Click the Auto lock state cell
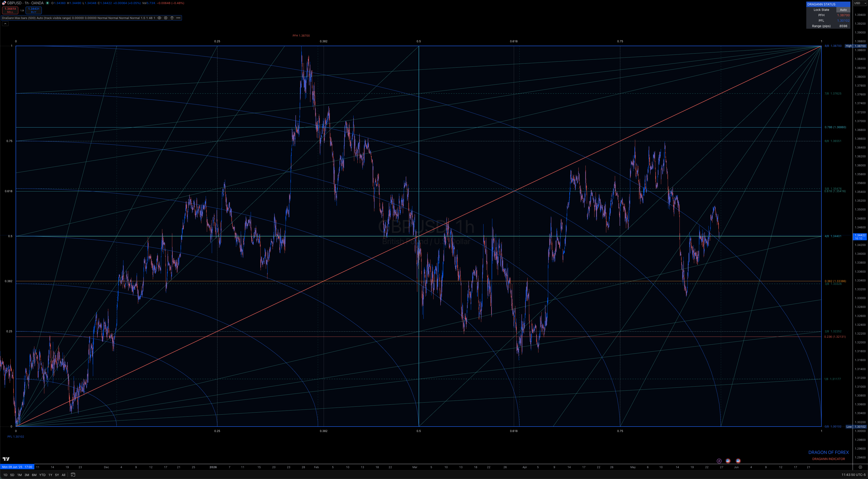The height and width of the screenshot is (479, 868). 843,10
